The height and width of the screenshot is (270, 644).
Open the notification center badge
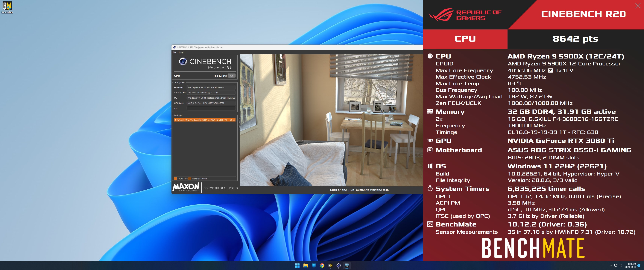(x=639, y=265)
